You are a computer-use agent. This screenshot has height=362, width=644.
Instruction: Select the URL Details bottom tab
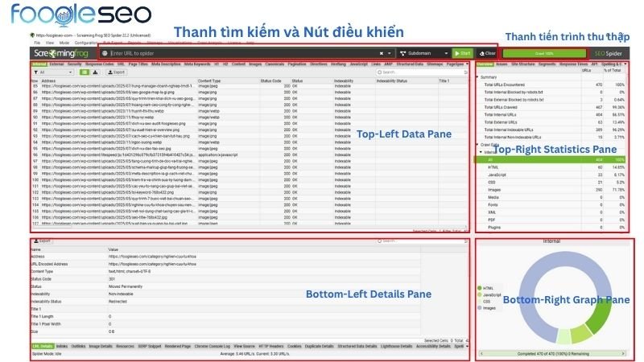coord(43,347)
